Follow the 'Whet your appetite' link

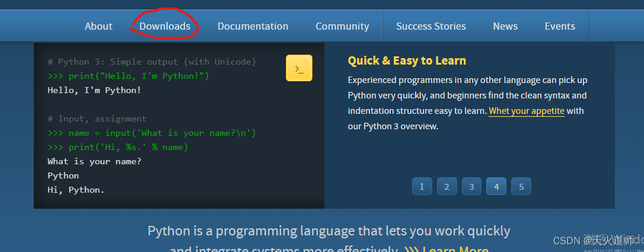[527, 111]
